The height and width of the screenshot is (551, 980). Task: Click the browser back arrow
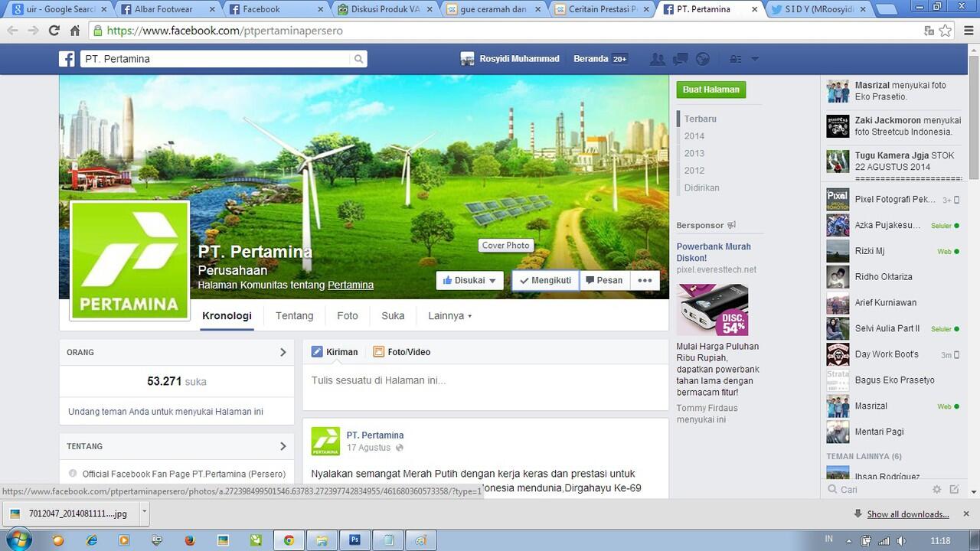[x=12, y=31]
